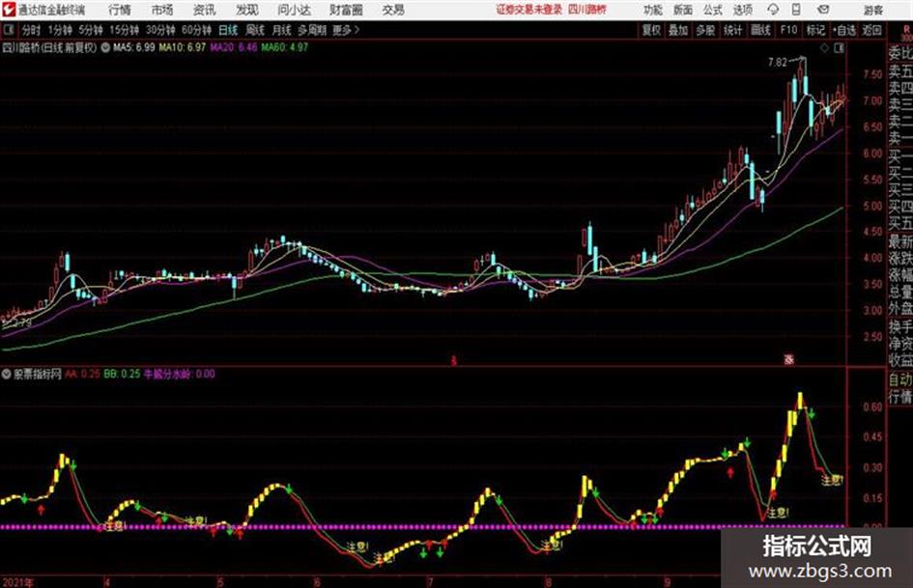This screenshot has height=588, width=913.
Task: Click the MA20: 6.46 value
Action: tap(234, 47)
